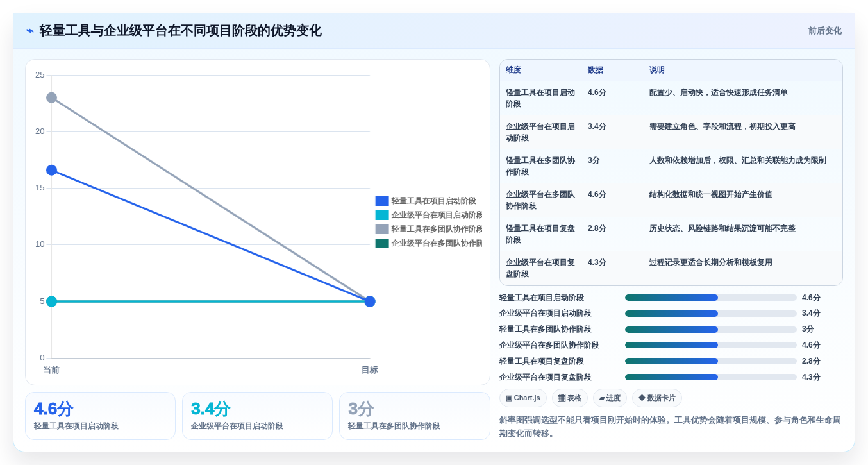Click the dark blue data point at 当前
The height and width of the screenshot is (465, 868).
point(52,170)
